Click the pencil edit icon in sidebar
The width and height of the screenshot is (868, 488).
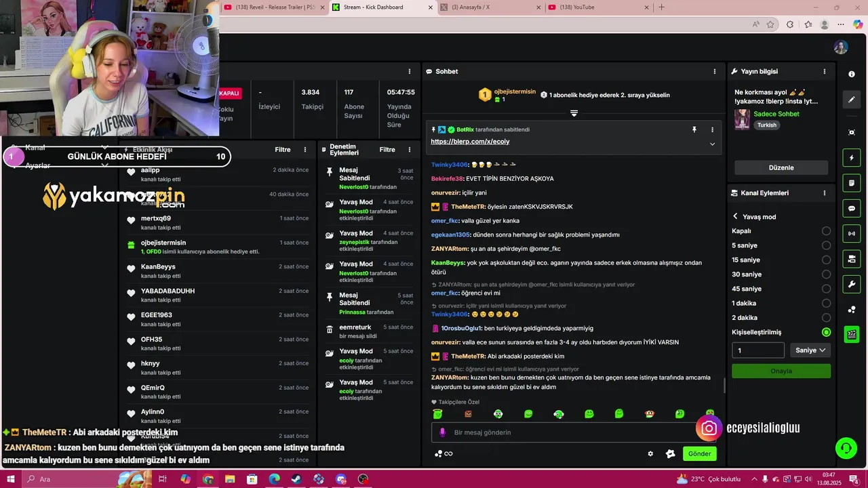pyautogui.click(x=852, y=100)
